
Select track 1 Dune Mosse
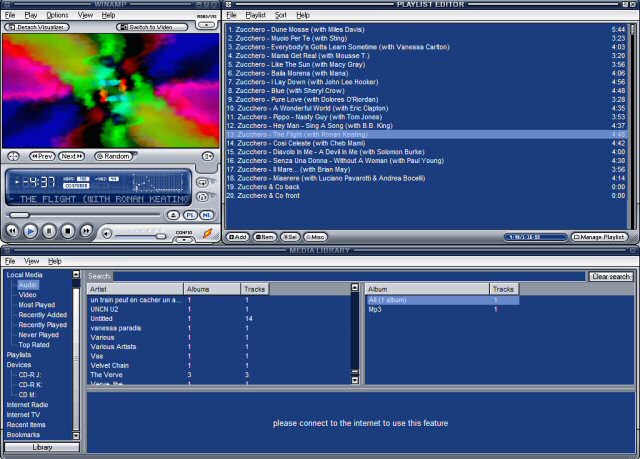coord(426,29)
